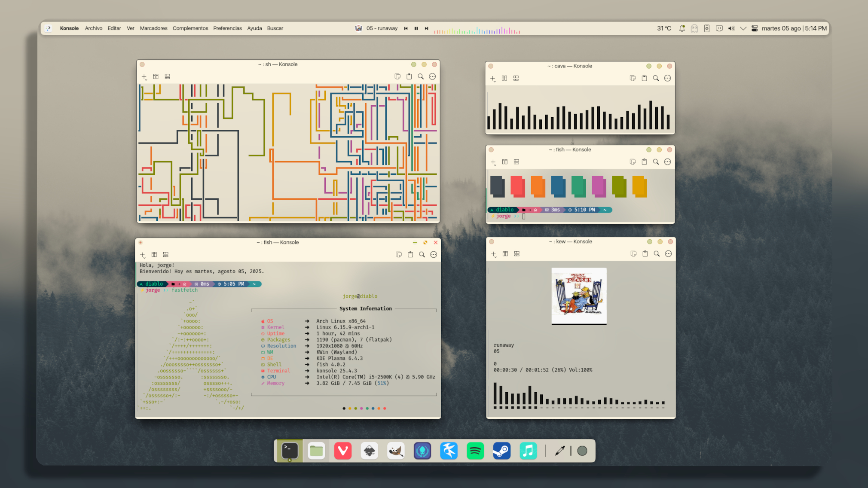Open search in the sh Konsole window
The image size is (868, 488).
pos(421,76)
